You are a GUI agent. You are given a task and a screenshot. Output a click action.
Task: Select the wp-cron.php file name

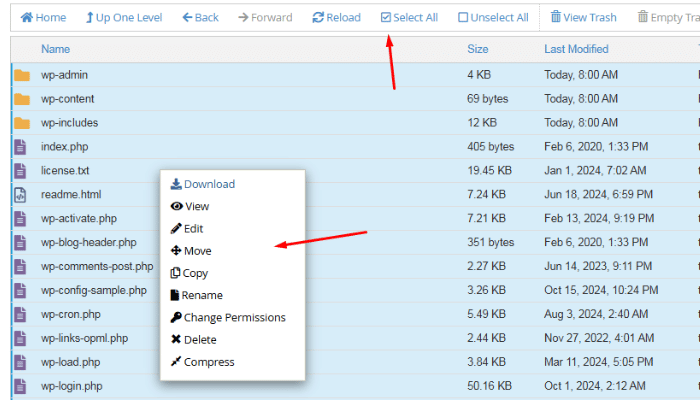[71, 314]
